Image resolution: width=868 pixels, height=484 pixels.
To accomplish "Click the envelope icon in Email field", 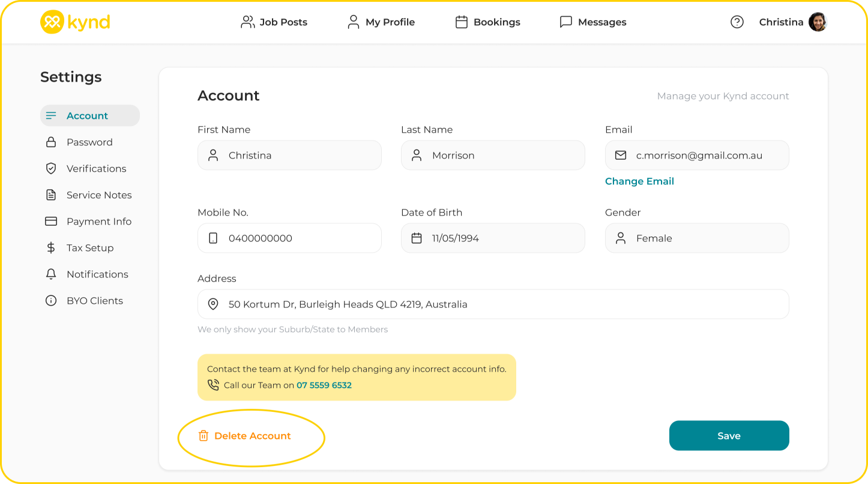I will [621, 156].
